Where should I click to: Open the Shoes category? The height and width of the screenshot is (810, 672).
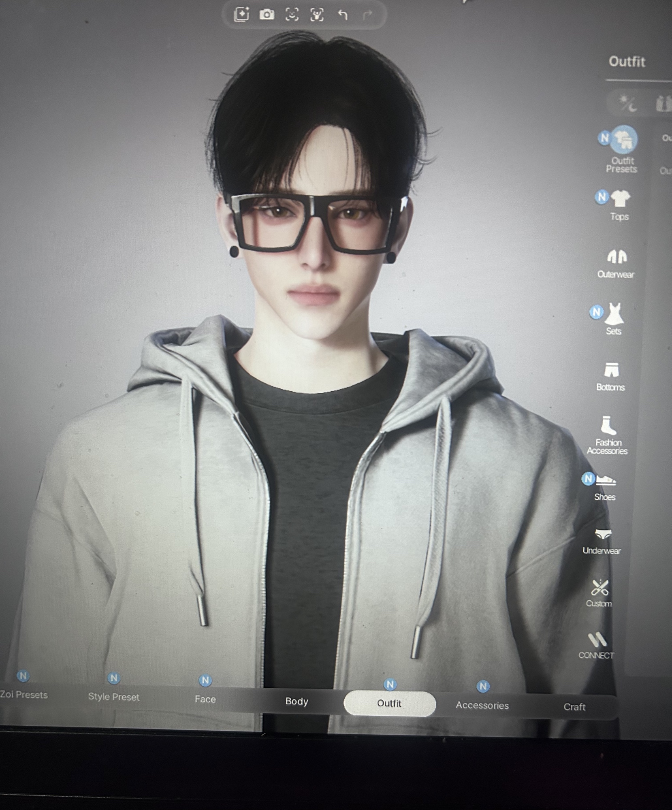click(x=606, y=481)
